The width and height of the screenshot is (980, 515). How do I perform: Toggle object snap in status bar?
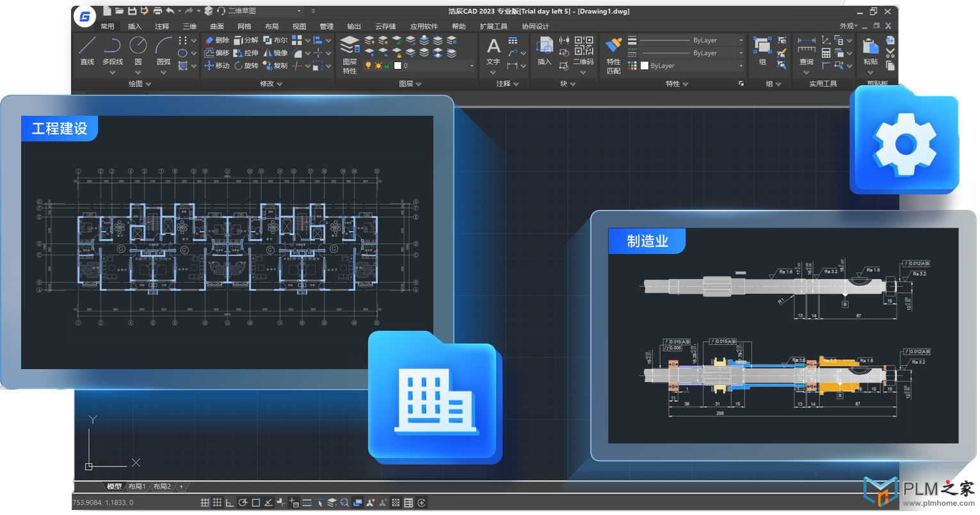click(255, 503)
